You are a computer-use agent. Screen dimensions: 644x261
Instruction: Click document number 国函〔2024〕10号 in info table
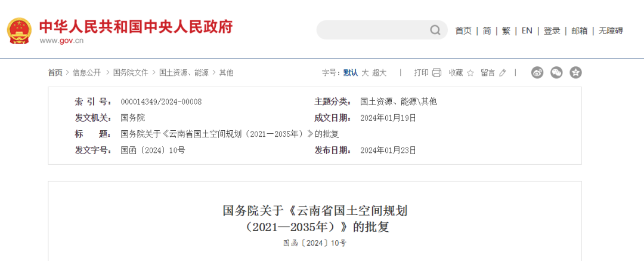(153, 151)
